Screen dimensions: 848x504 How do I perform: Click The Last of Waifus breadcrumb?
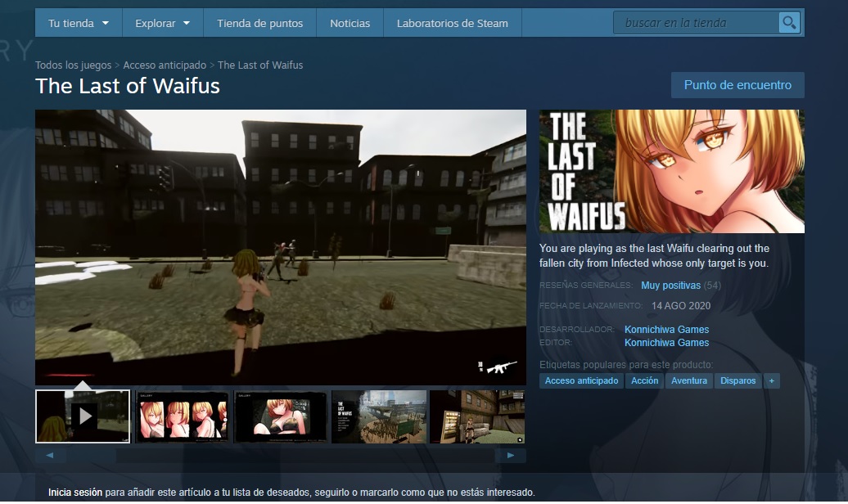click(260, 65)
